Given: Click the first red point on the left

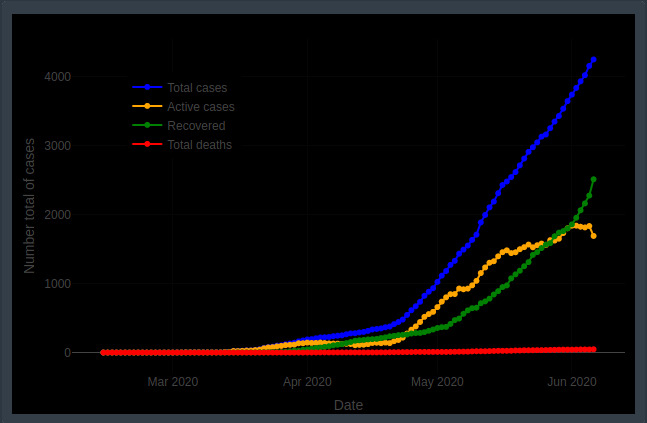Looking at the screenshot, I should point(103,352).
